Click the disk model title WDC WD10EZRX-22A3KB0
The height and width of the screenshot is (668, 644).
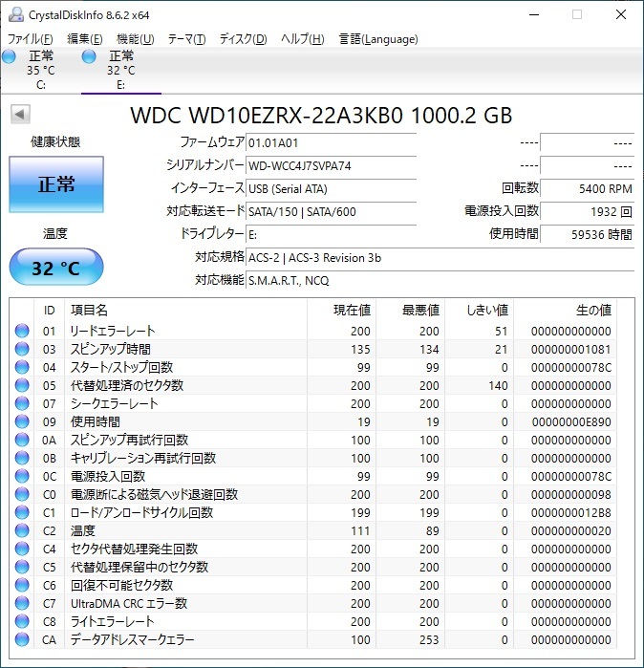tap(321, 115)
